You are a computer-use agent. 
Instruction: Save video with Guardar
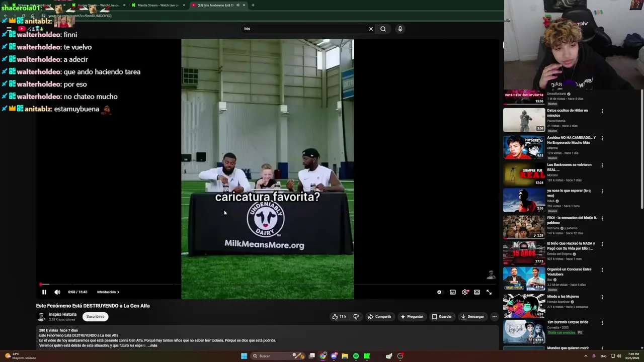click(x=442, y=317)
